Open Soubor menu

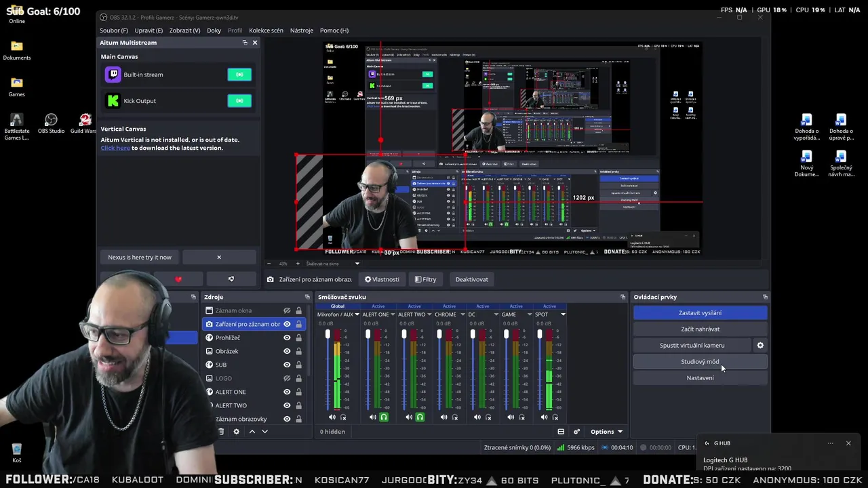click(x=114, y=30)
